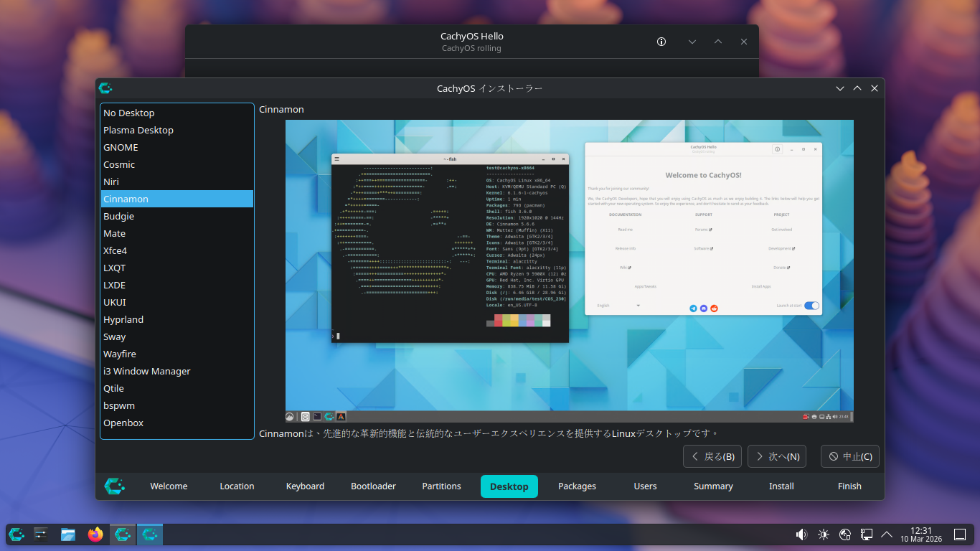The image size is (980, 551).
Task: Minimize the CachyOS installer window
Action: [840, 88]
